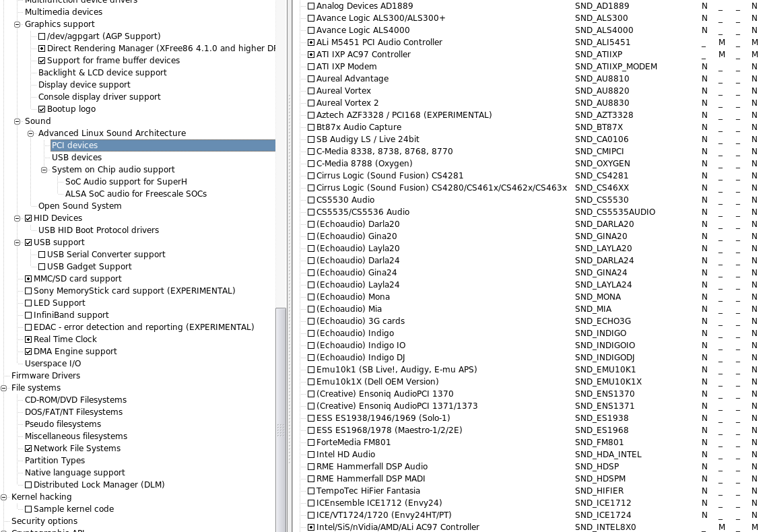The image size is (771, 532).
Task: Uncheck Support for frame buffer devices
Action: 42,61
